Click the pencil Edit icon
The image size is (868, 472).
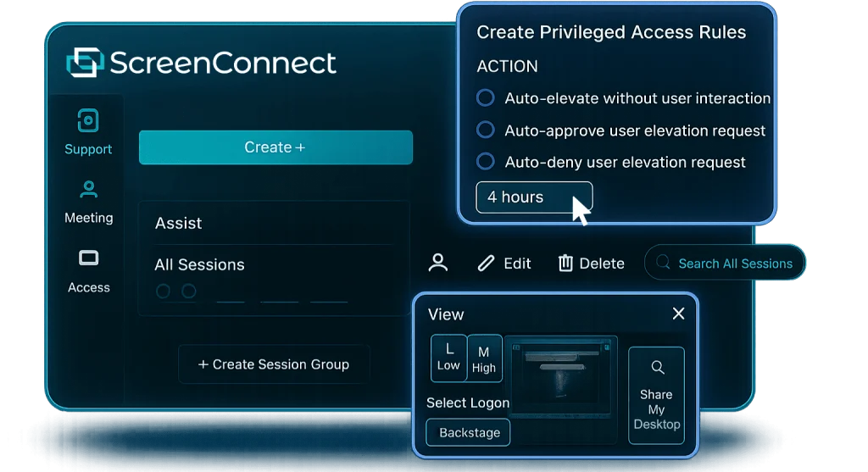(x=486, y=264)
